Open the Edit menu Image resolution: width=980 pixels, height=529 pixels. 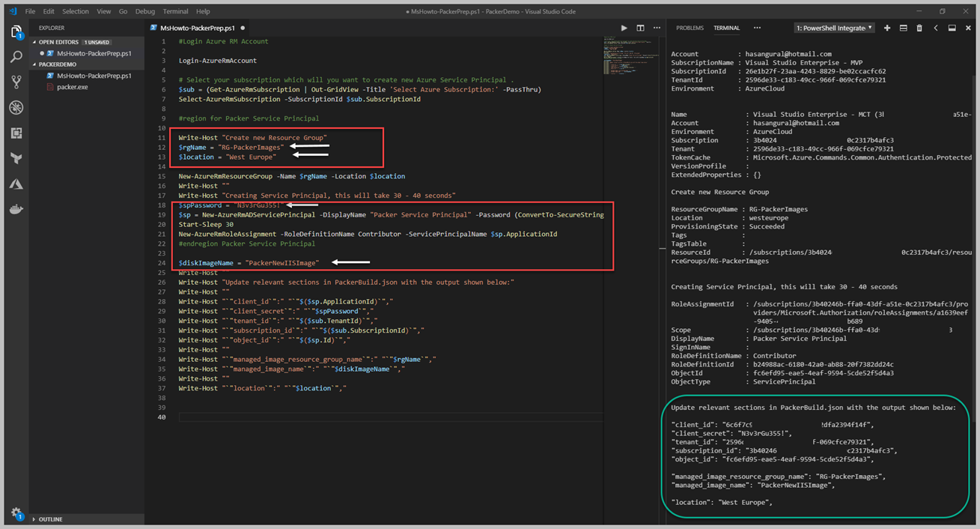point(49,12)
